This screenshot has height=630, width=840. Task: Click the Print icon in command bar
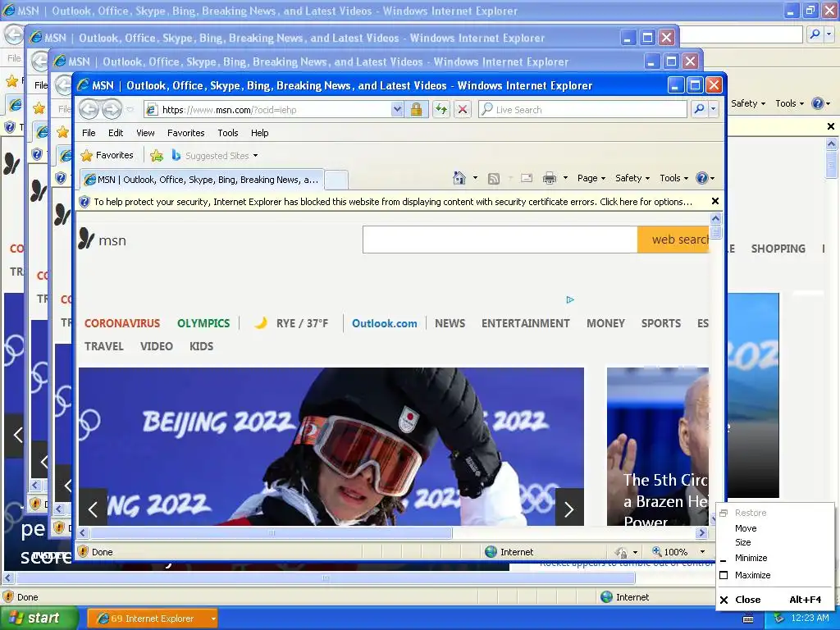coord(549,178)
